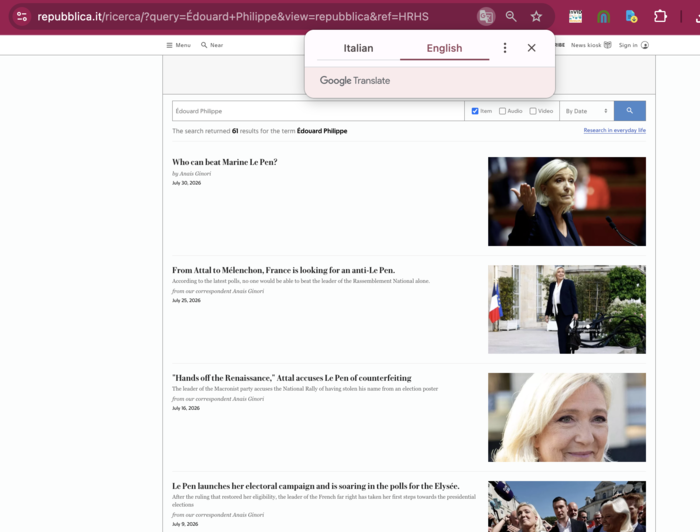The image size is (700, 532).
Task: Click the blue search submit button
Action: 629,111
